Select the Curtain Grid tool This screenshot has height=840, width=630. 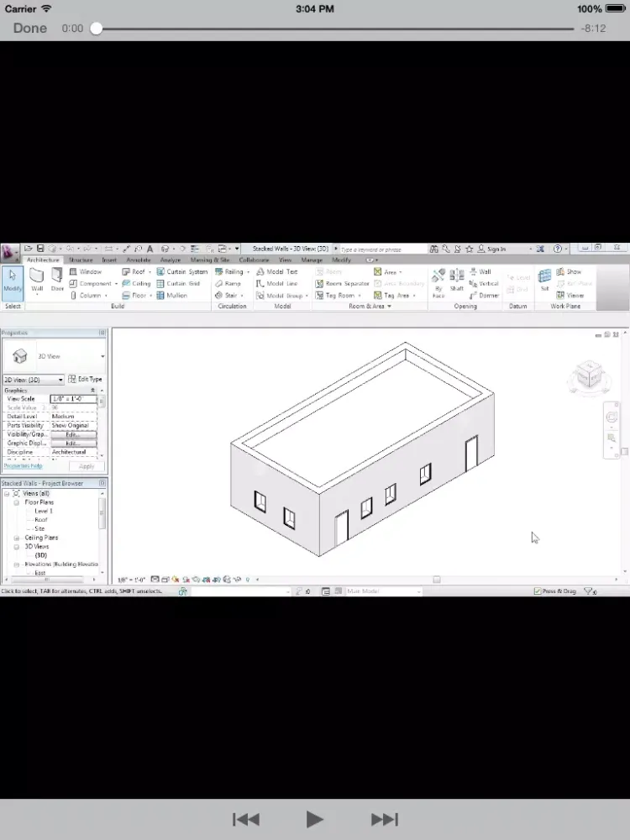click(178, 283)
